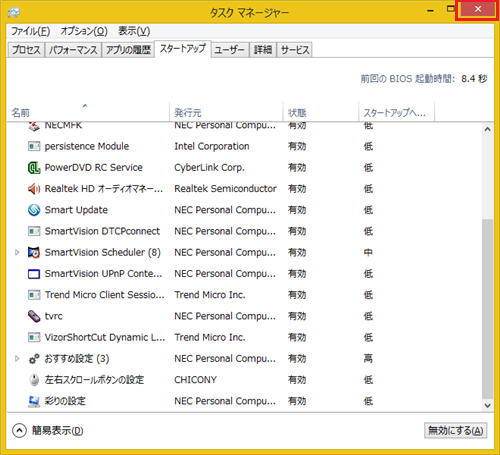Click the tvrc remote icon
500x455 pixels.
(34, 316)
